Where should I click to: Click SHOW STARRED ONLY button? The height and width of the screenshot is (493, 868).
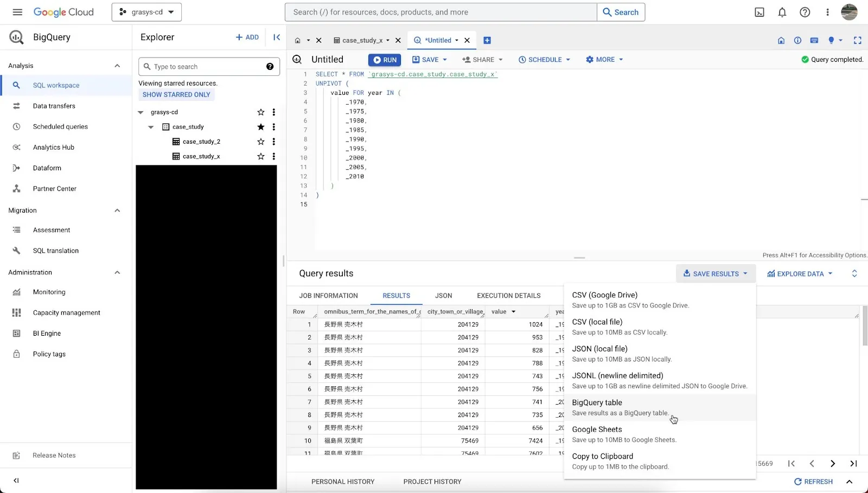176,94
